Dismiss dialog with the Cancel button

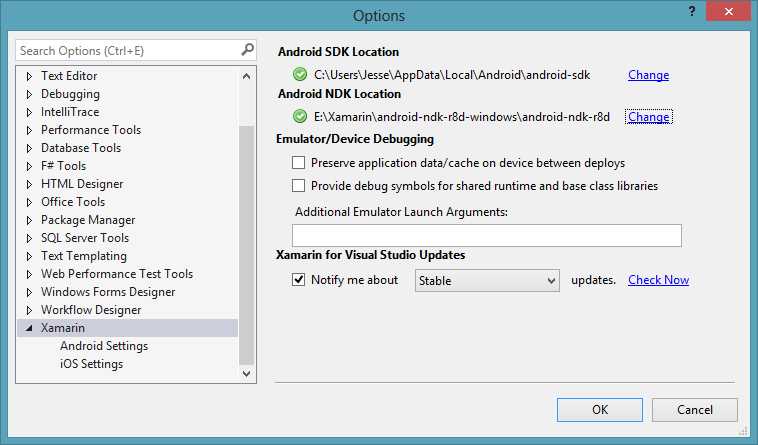point(695,410)
